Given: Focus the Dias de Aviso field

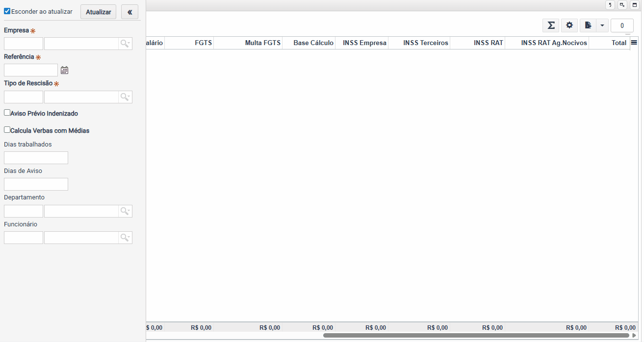Looking at the screenshot, I should pos(36,184).
